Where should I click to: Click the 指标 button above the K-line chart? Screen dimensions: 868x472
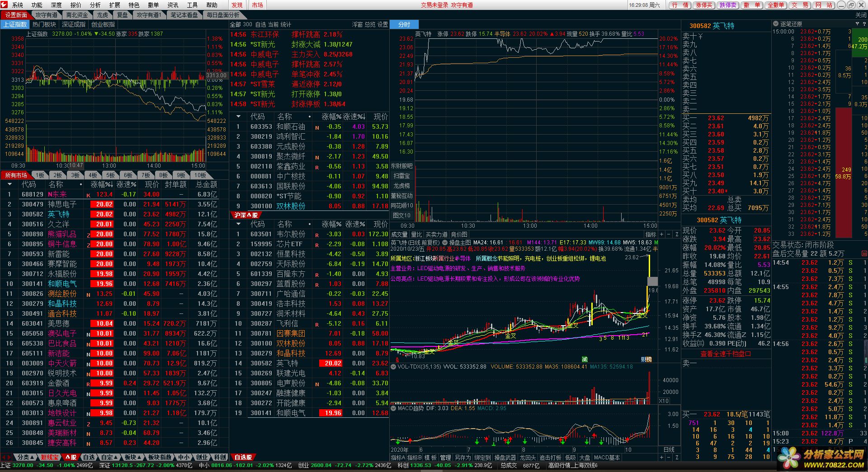click(x=651, y=234)
